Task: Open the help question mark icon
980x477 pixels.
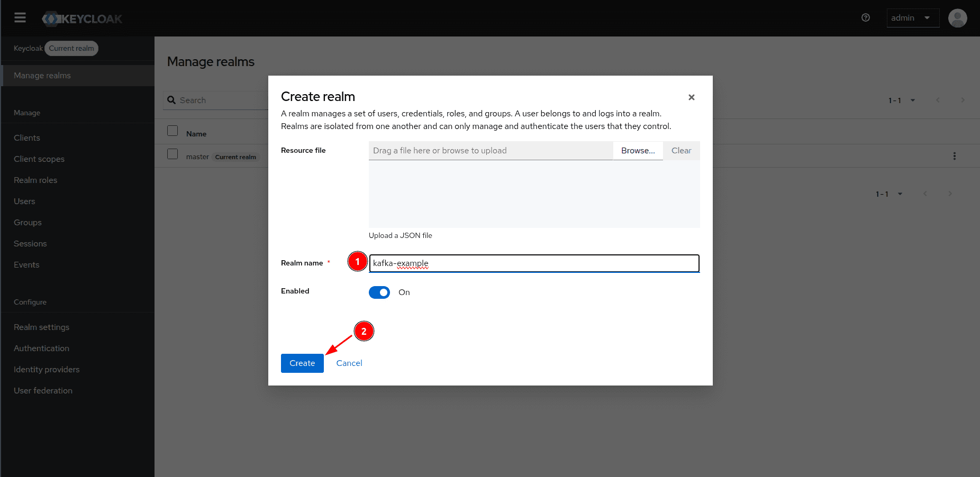Action: pyautogui.click(x=866, y=17)
